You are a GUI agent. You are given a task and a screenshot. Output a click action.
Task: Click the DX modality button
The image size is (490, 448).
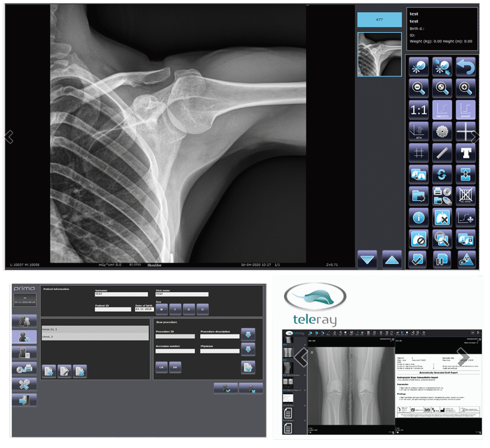(x=175, y=368)
